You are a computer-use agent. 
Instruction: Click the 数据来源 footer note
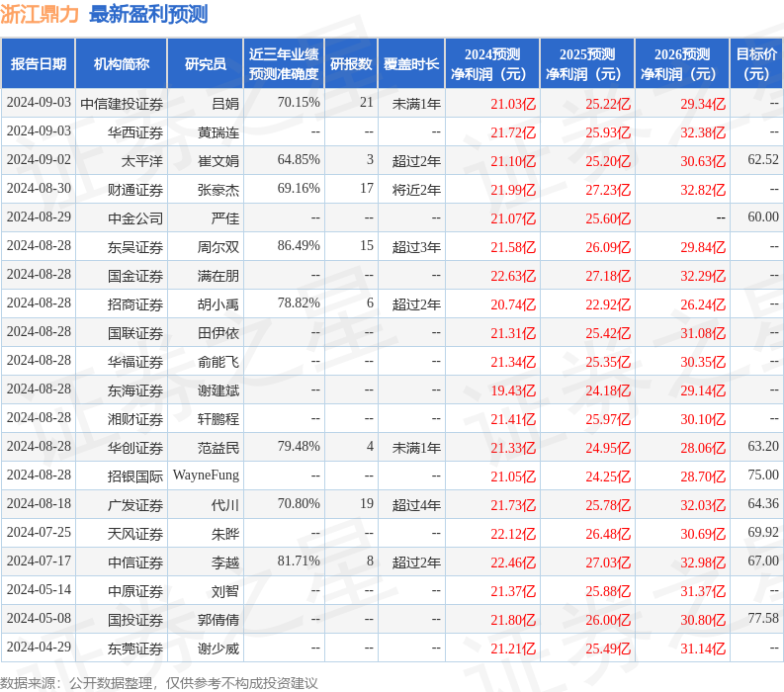pyautogui.click(x=159, y=683)
